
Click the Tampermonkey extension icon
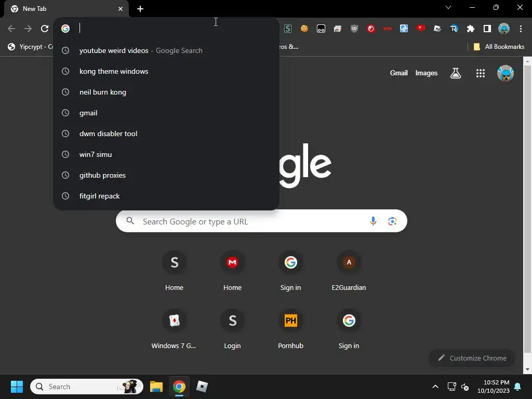(321, 29)
